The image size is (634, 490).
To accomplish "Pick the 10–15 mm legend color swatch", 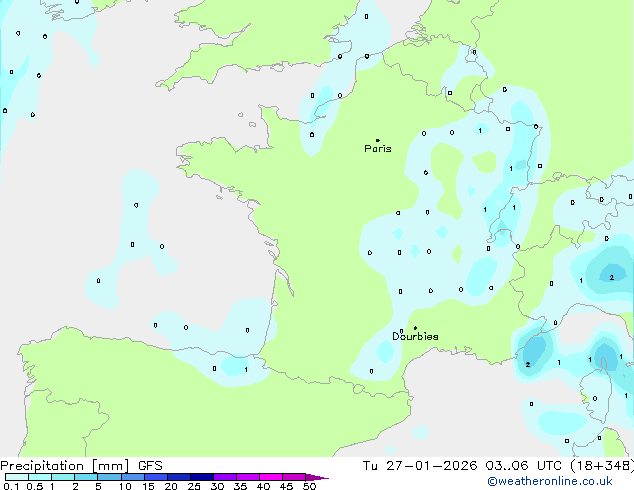I will (132, 477).
